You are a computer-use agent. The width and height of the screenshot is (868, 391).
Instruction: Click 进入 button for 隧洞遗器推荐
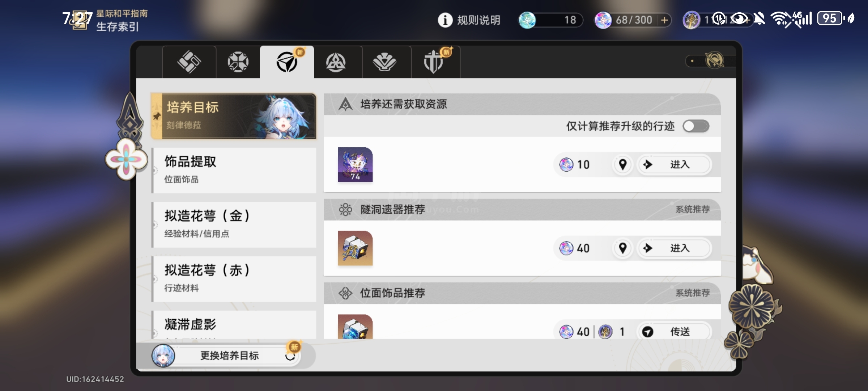point(674,248)
